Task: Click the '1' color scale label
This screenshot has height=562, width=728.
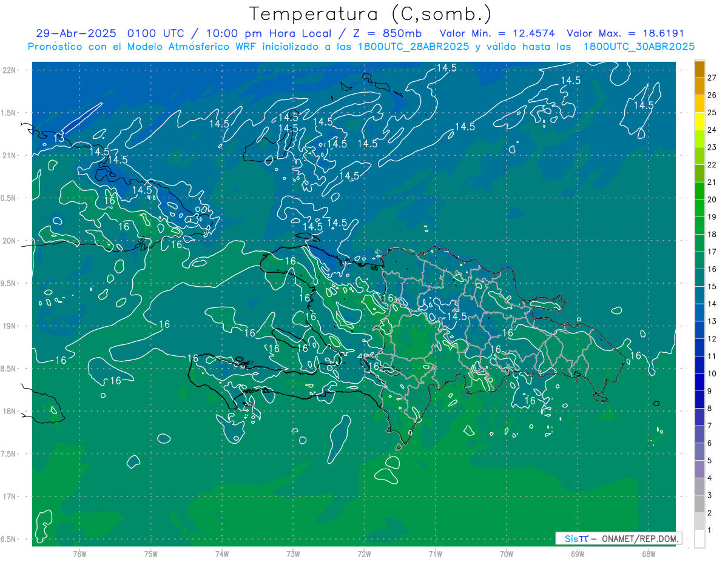Action: [709, 530]
